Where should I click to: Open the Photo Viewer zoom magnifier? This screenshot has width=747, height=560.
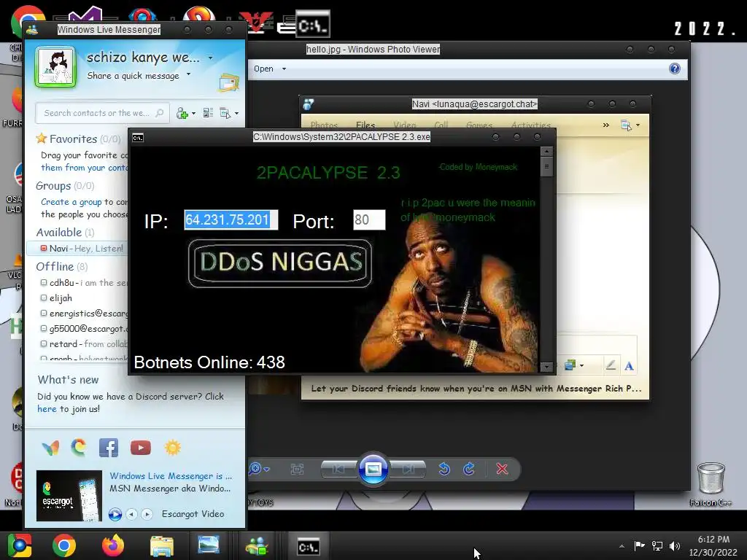pos(255,469)
